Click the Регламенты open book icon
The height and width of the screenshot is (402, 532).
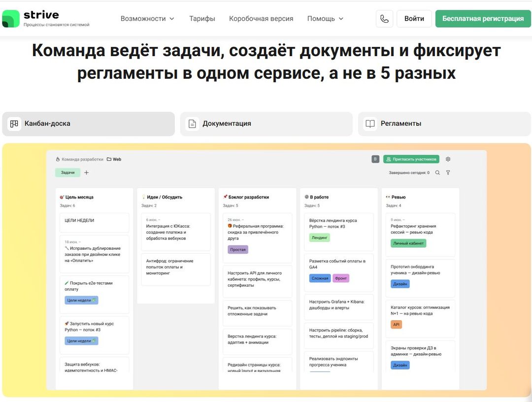(370, 124)
